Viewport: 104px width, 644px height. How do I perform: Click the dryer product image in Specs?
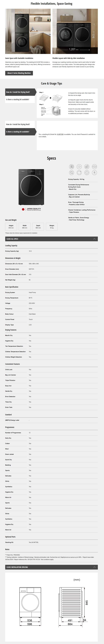pos(31,187)
